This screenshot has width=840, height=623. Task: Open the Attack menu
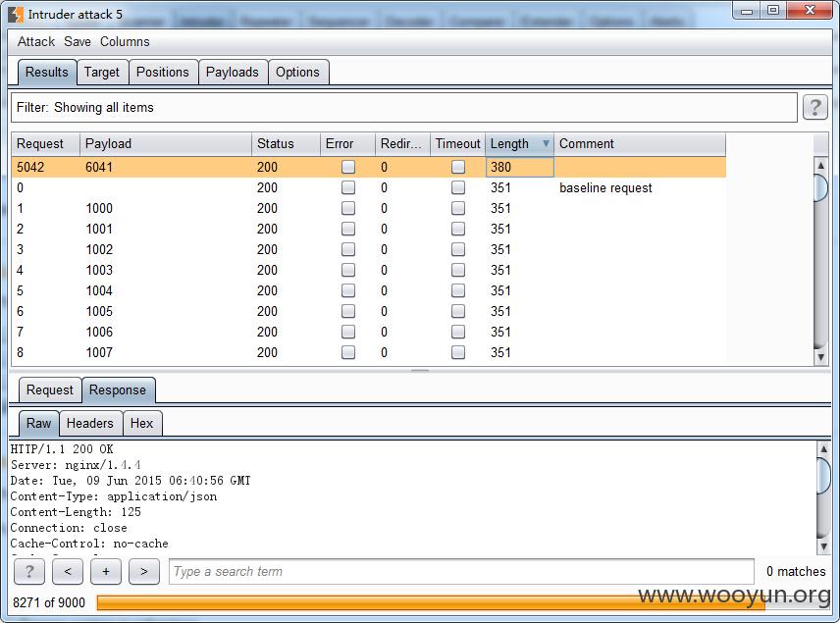(x=36, y=42)
